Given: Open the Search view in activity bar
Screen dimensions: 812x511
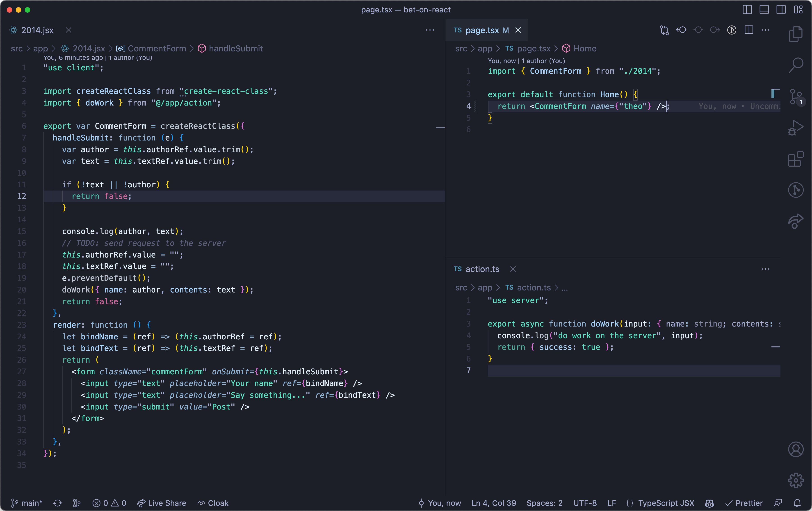Looking at the screenshot, I should point(796,65).
